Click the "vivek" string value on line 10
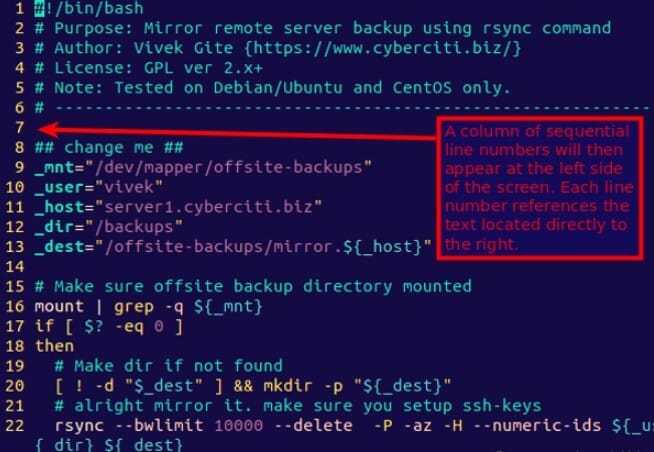 [129, 187]
